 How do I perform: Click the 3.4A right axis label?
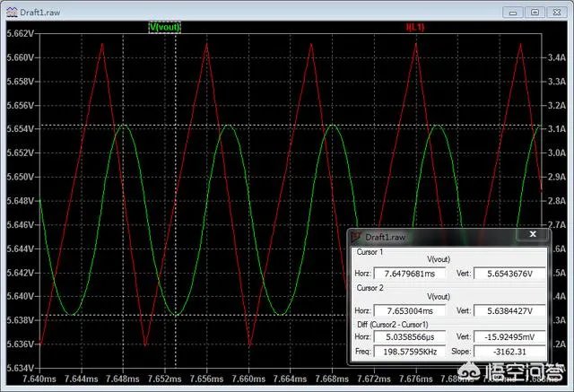556,57
